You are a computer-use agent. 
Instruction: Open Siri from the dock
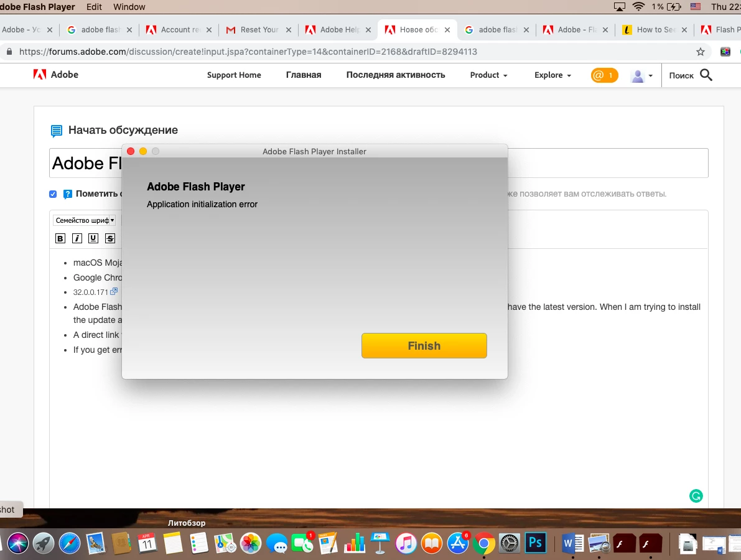[17, 543]
